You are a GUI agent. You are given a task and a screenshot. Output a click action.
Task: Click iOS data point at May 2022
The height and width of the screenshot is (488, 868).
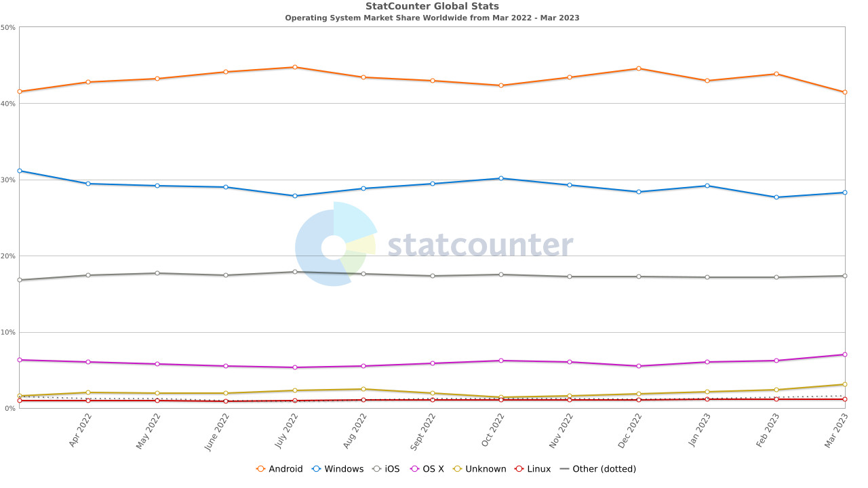point(157,273)
